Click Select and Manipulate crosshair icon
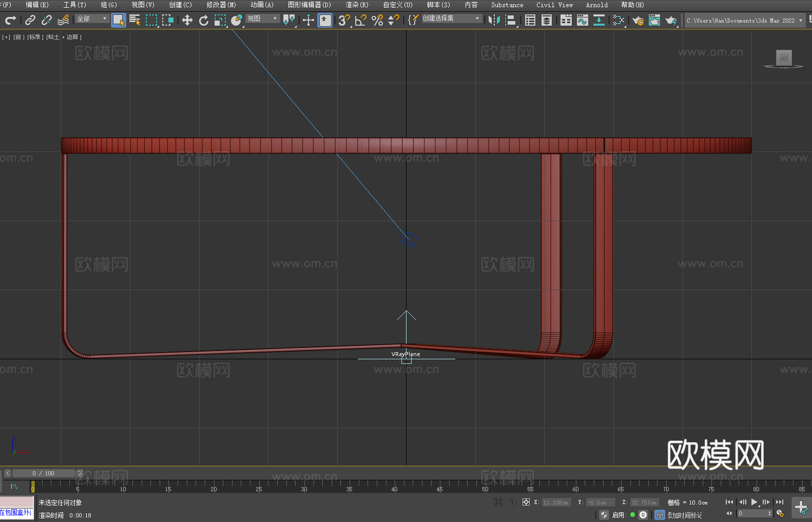This screenshot has width=812, height=522. click(x=308, y=20)
